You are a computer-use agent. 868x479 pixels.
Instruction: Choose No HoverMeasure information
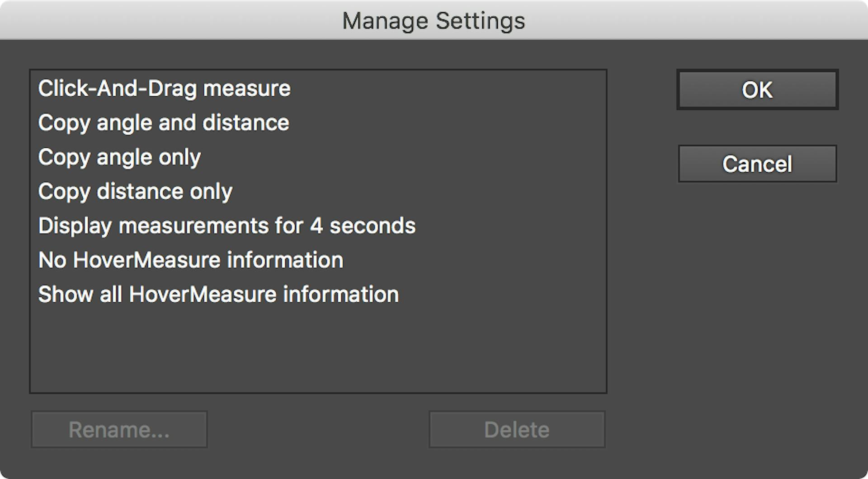tap(190, 259)
